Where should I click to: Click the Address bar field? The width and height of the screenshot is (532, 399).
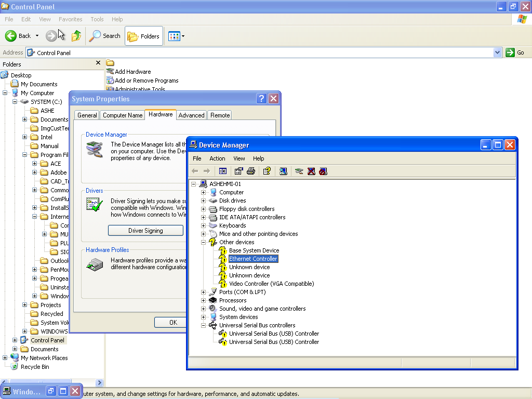[x=260, y=52]
